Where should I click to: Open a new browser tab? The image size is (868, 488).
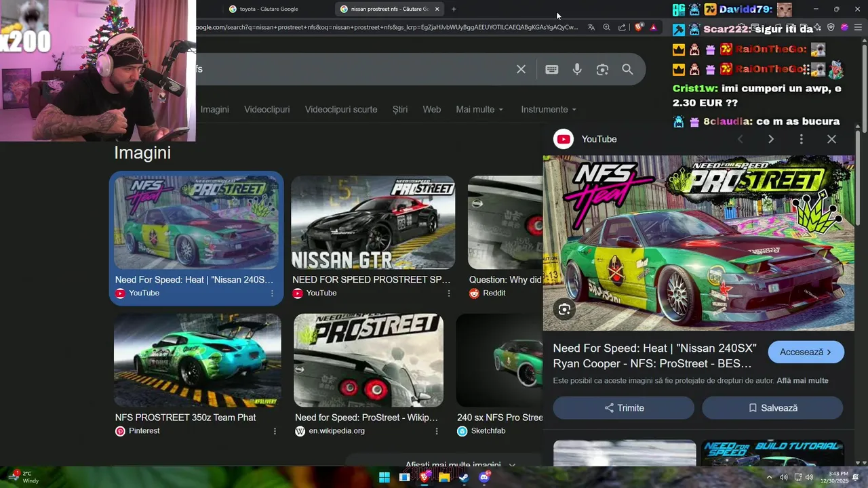[454, 9]
